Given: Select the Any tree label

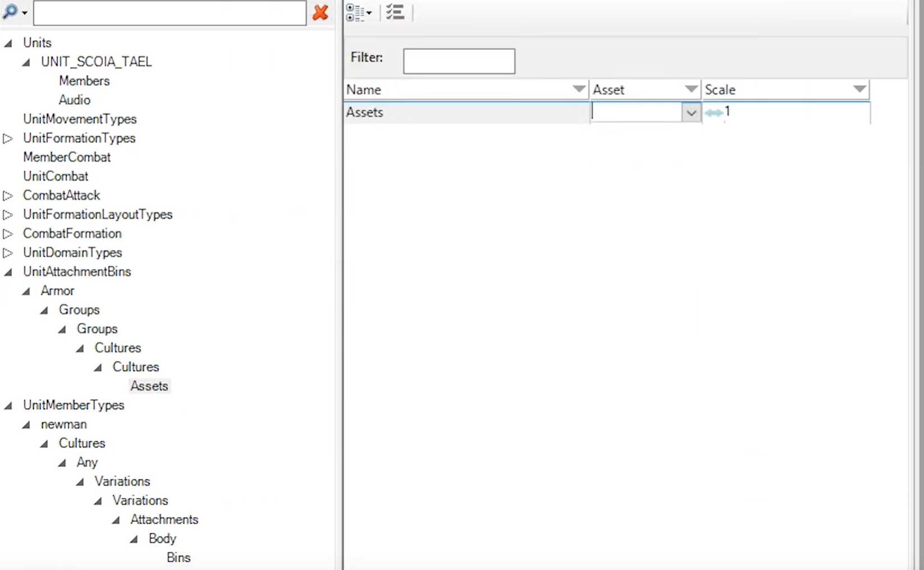Looking at the screenshot, I should [x=87, y=462].
